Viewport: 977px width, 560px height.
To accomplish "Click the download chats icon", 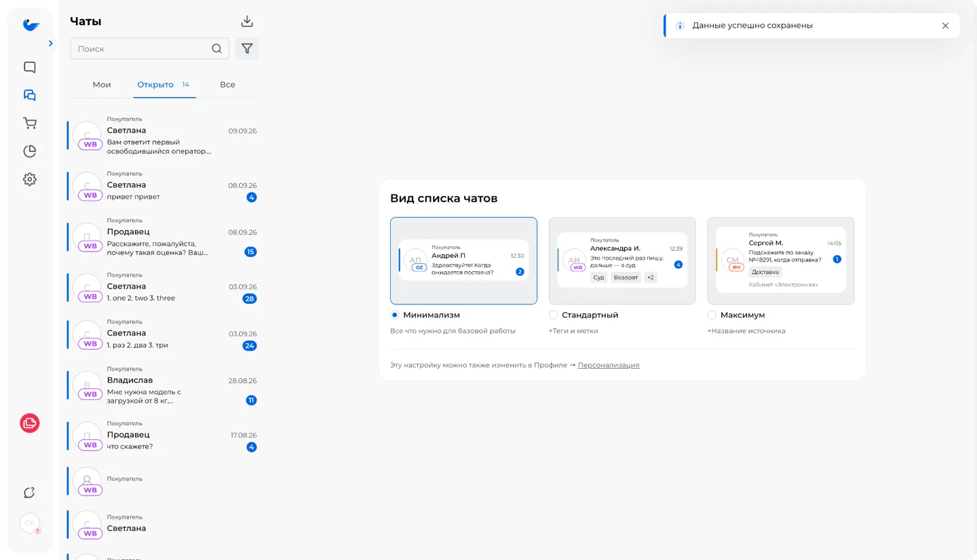I will click(247, 21).
